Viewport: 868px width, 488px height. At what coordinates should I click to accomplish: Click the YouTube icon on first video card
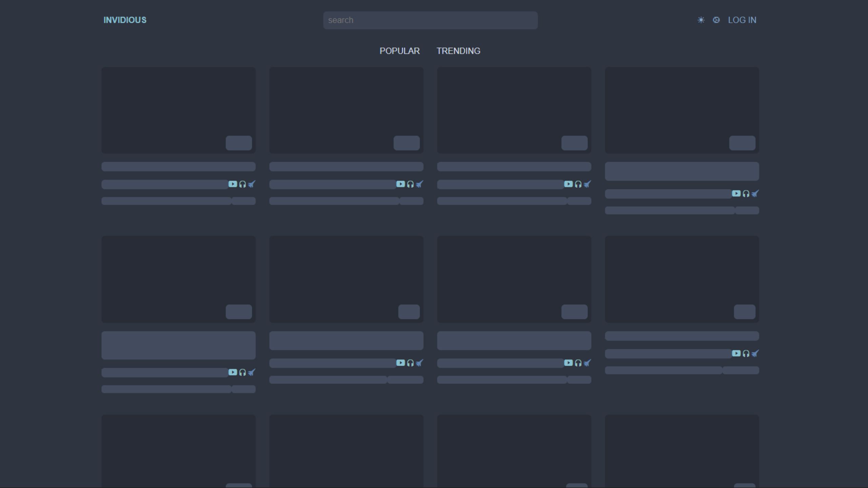[233, 184]
